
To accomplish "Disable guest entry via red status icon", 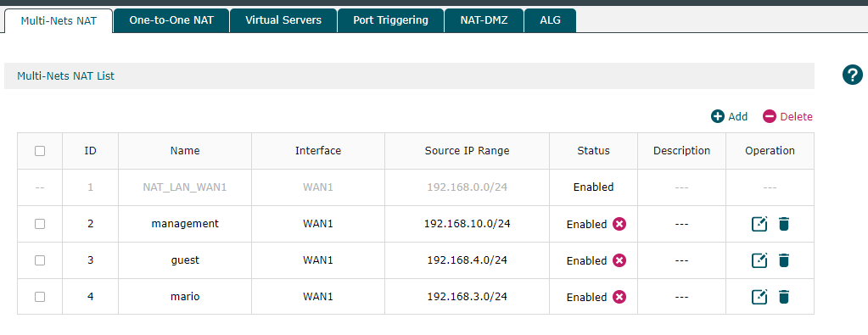I will click(619, 260).
